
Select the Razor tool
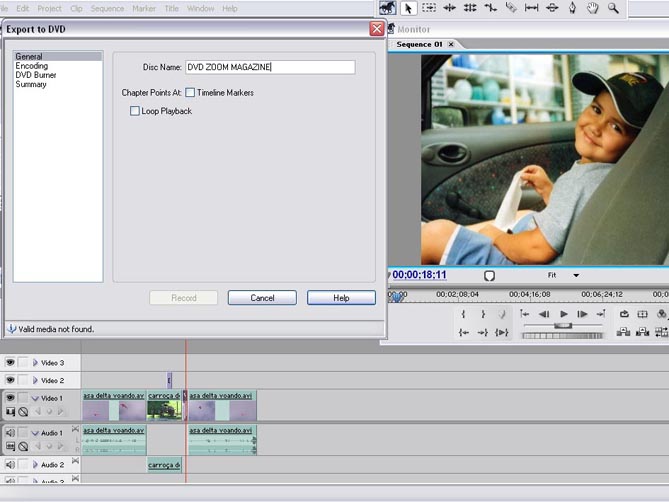point(510,8)
